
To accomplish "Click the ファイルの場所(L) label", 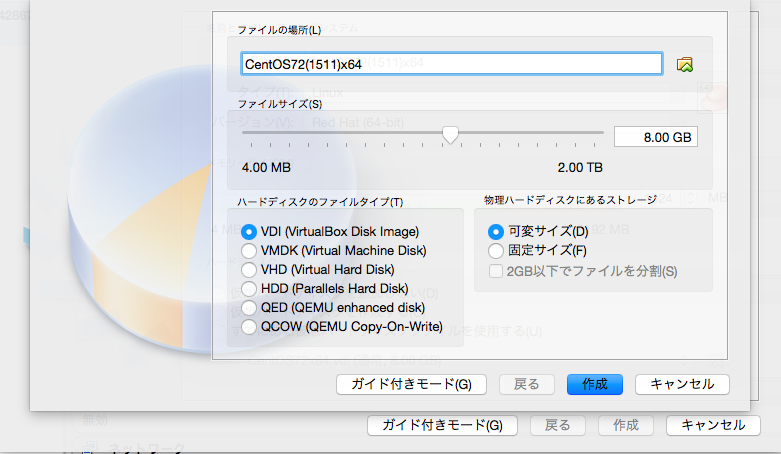I will [x=279, y=30].
